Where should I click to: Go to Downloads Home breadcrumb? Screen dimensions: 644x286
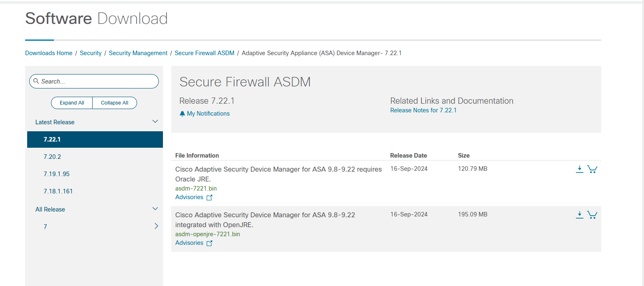coord(49,53)
